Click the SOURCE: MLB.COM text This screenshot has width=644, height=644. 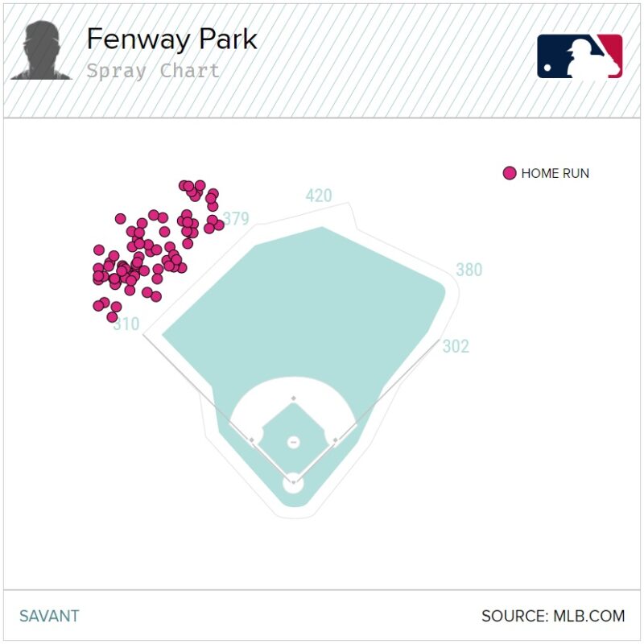[x=553, y=616]
